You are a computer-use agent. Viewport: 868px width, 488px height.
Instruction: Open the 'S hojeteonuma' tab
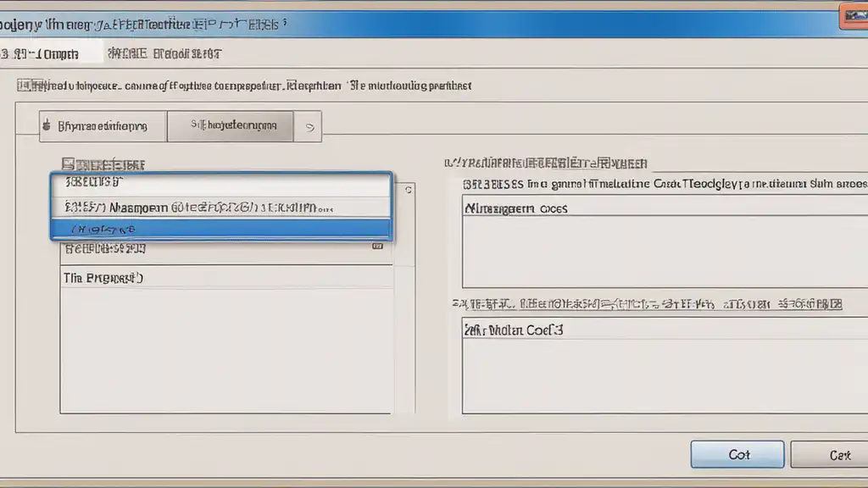point(231,125)
